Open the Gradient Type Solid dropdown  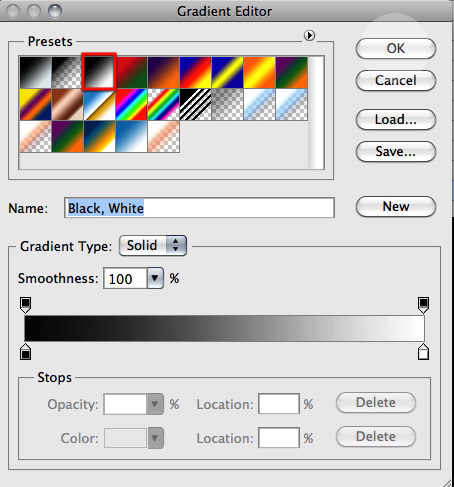153,246
